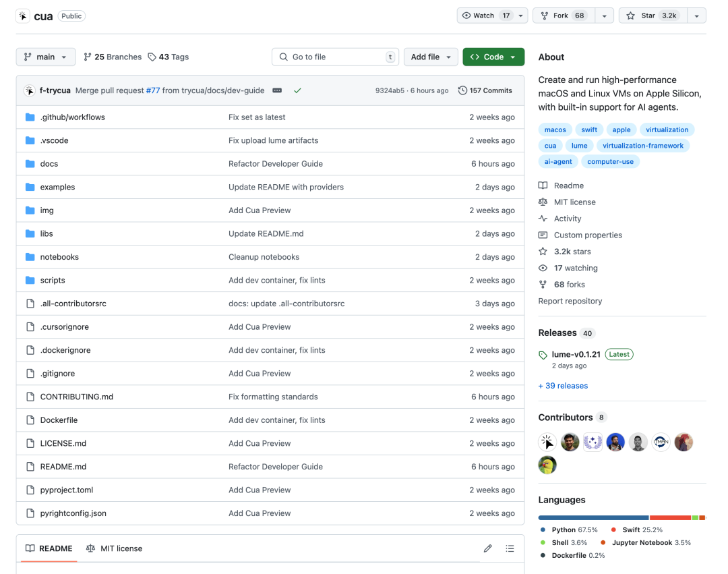View the 157 Commits history

pos(485,90)
